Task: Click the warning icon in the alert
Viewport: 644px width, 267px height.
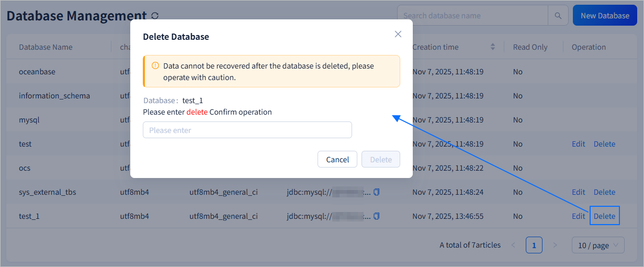Action: 155,66
